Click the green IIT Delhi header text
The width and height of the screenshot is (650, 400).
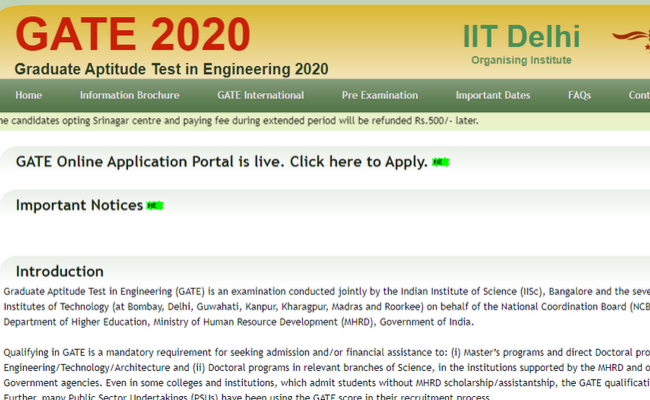(x=520, y=37)
